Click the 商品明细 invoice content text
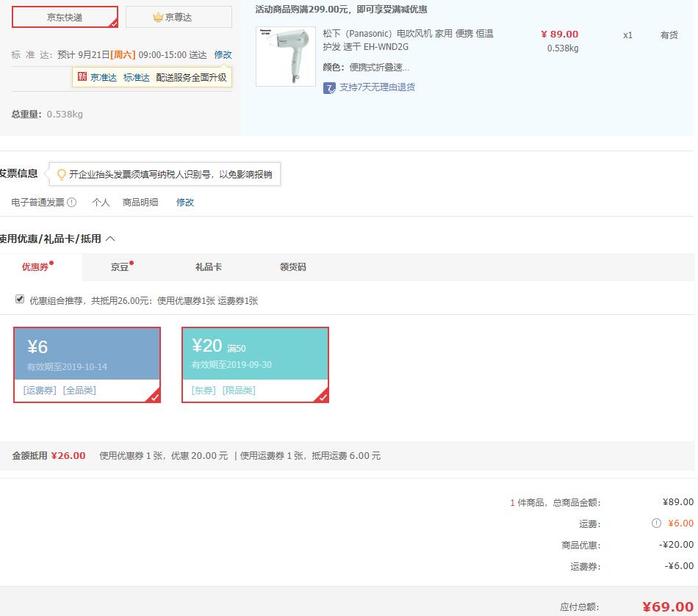Viewport: 698px width, 616px height. coord(140,203)
